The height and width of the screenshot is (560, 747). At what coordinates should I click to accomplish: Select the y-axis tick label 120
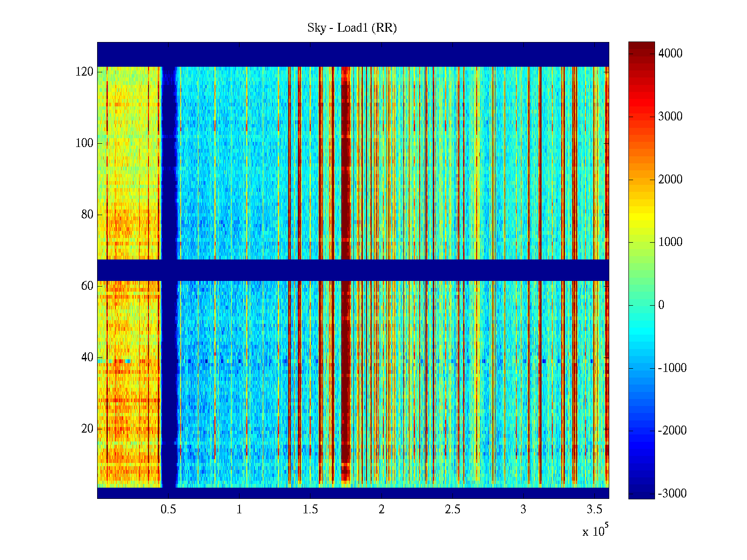tap(85, 72)
